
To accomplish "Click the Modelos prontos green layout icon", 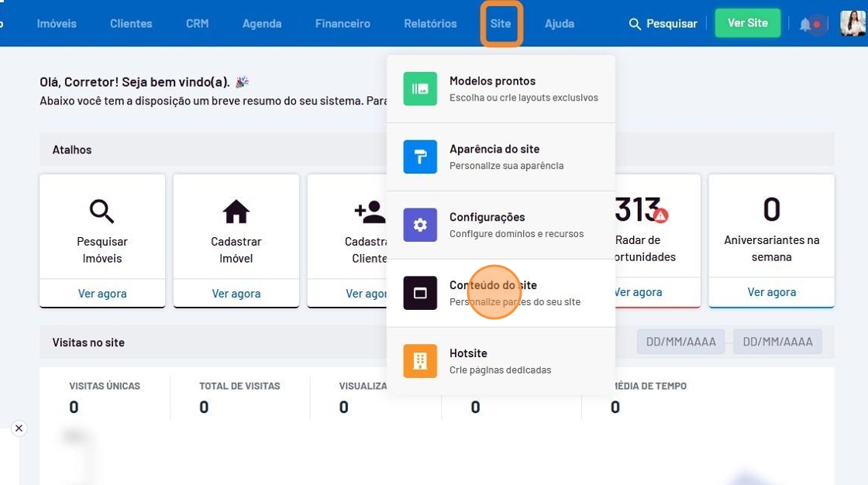I will (x=420, y=88).
